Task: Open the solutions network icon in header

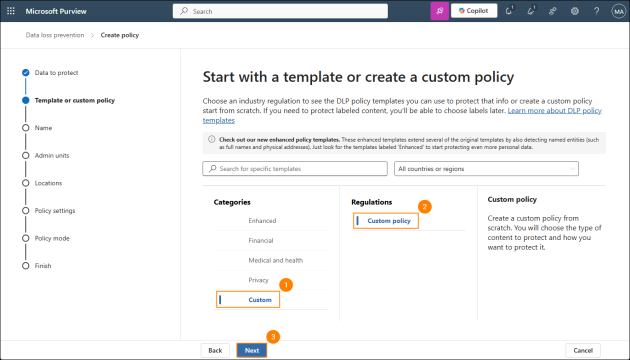Action: [x=553, y=11]
